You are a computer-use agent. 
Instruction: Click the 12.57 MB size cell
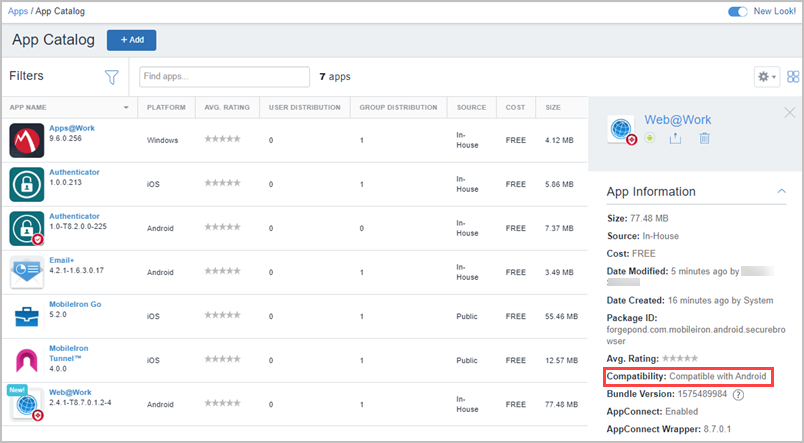[x=561, y=361]
